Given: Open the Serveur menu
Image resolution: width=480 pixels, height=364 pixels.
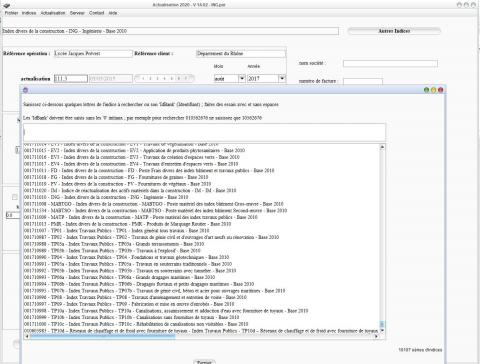Looking at the screenshot, I should coord(77,13).
